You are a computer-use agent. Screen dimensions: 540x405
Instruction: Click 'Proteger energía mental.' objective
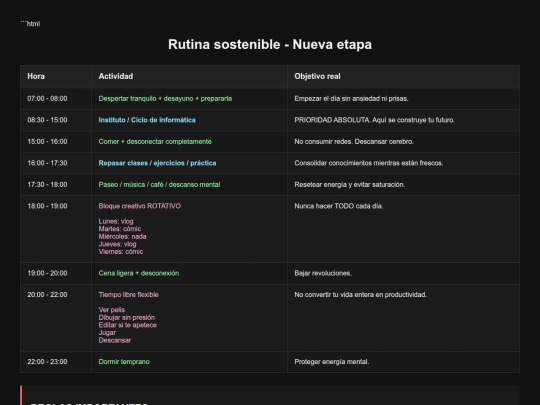[332, 362]
